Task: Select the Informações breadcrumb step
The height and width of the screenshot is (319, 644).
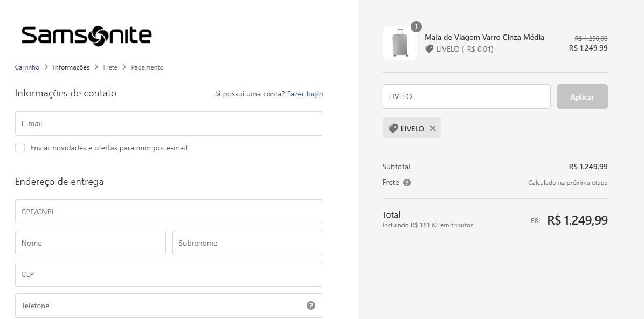Action: tap(71, 67)
